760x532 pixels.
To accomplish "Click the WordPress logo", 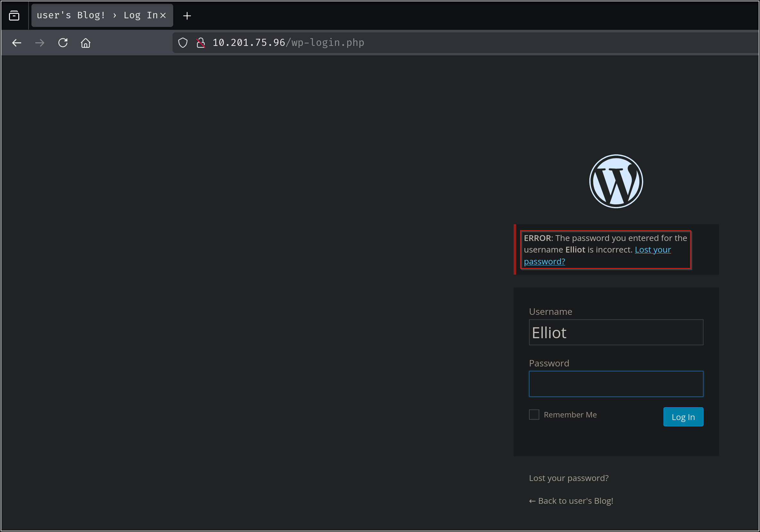I will point(616,181).
